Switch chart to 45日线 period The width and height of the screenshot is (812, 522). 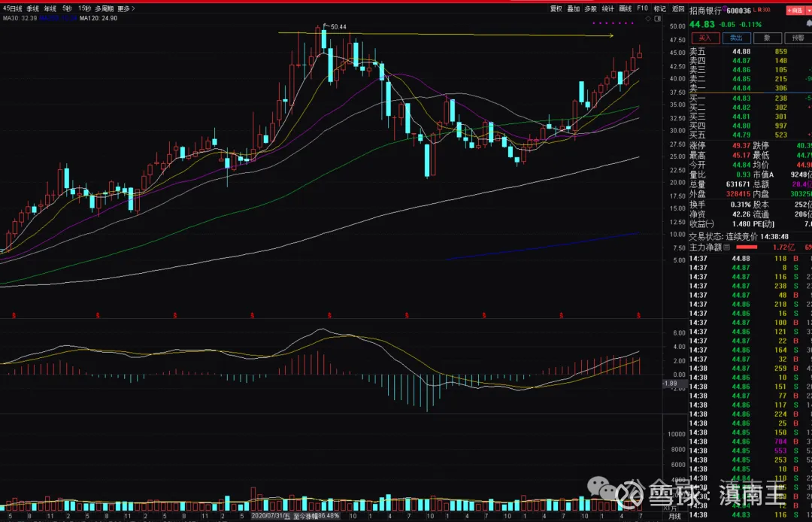tap(13, 9)
